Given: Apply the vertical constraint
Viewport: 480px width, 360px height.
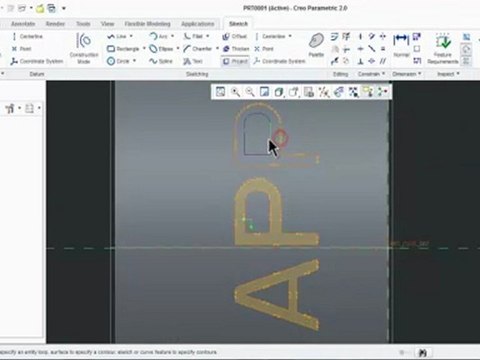Looking at the screenshot, I should pyautogui.click(x=360, y=36).
